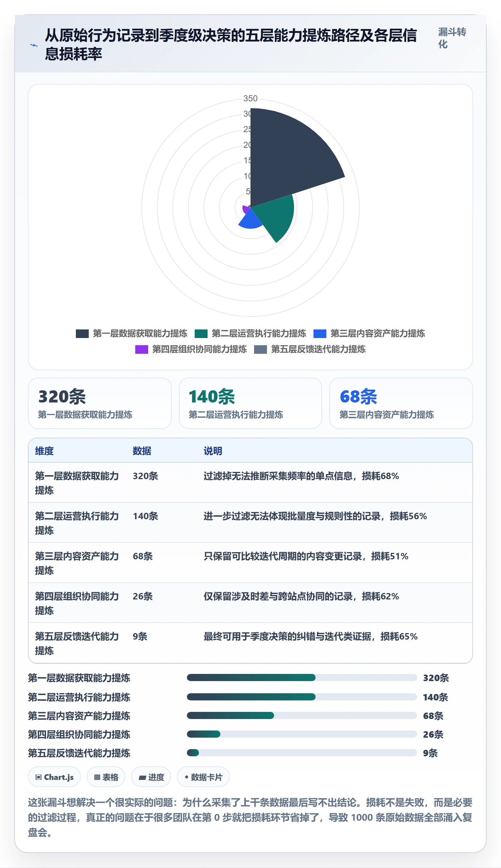Toggle the 第二层运营执行能力提炼 legend item
501x868 pixels.
tap(250, 333)
